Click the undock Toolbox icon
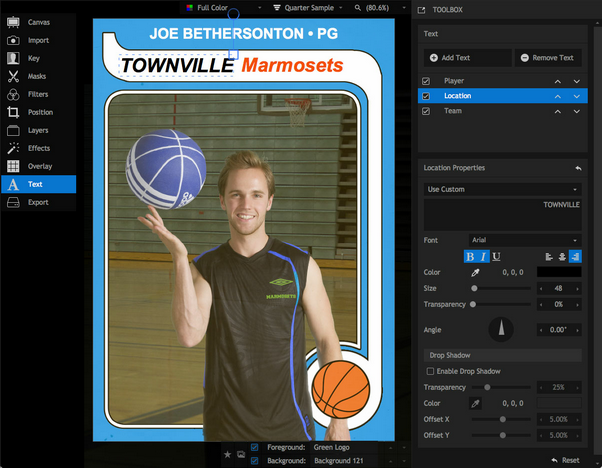 tap(422, 10)
